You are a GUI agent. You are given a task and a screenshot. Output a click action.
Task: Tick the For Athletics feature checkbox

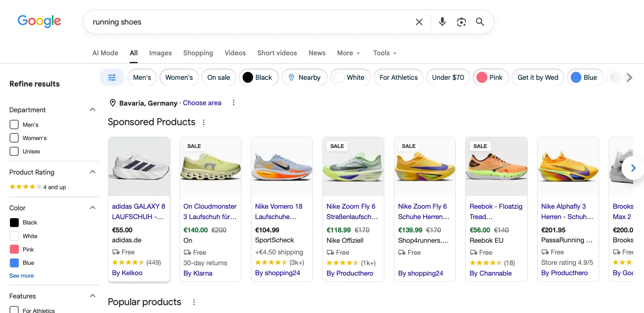pyautogui.click(x=14, y=310)
